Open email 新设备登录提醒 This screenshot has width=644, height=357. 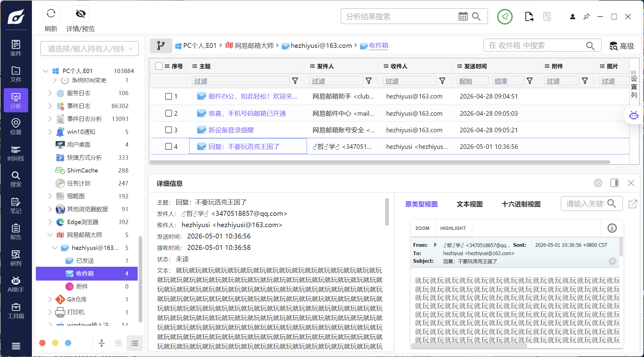click(x=231, y=130)
